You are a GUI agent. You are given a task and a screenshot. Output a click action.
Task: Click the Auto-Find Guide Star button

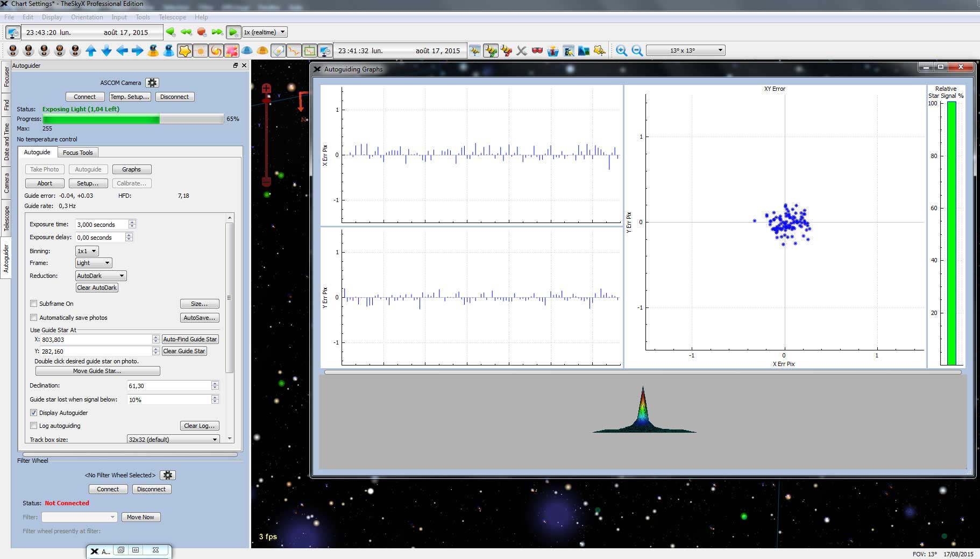point(190,339)
